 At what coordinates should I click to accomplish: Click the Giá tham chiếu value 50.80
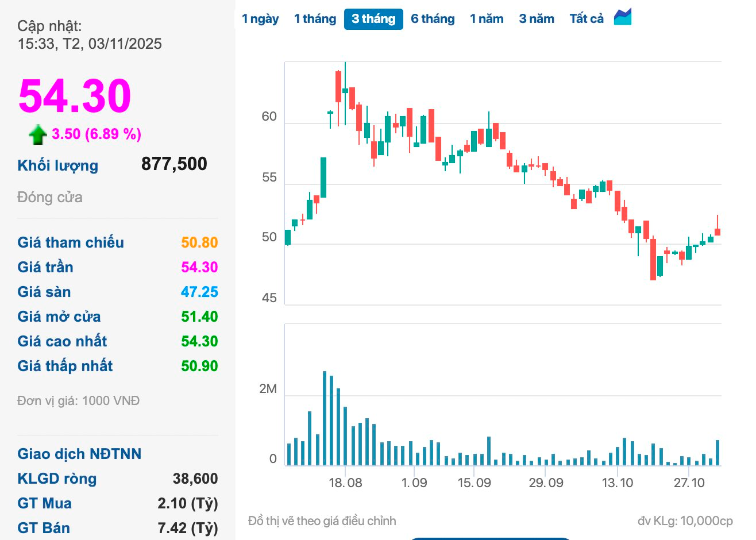coord(199,242)
